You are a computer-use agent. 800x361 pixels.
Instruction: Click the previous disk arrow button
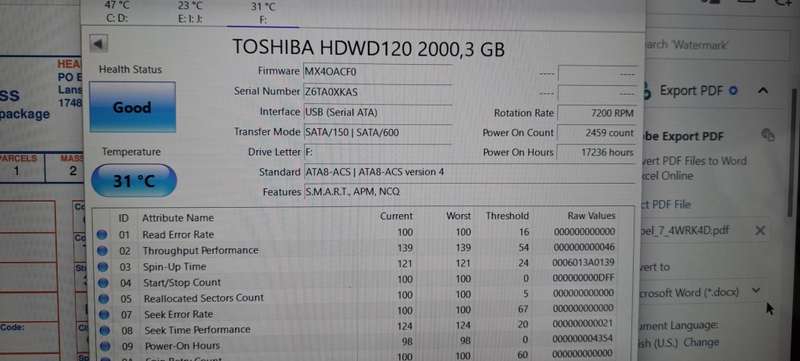pyautogui.click(x=98, y=43)
